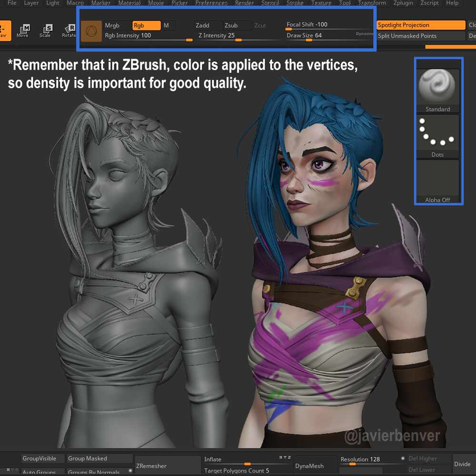The image size is (476, 476).
Task: Toggle the Mrgb paint mode
Action: pos(117,26)
